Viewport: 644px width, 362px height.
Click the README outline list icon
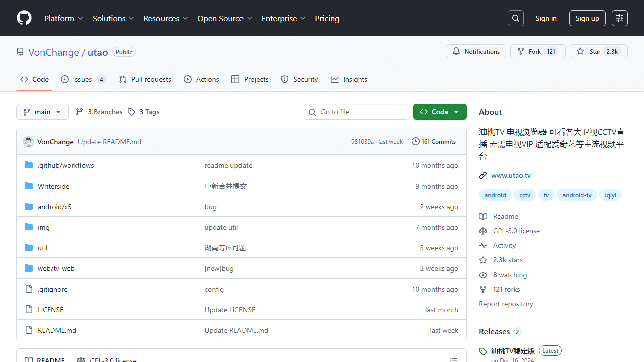453,359
